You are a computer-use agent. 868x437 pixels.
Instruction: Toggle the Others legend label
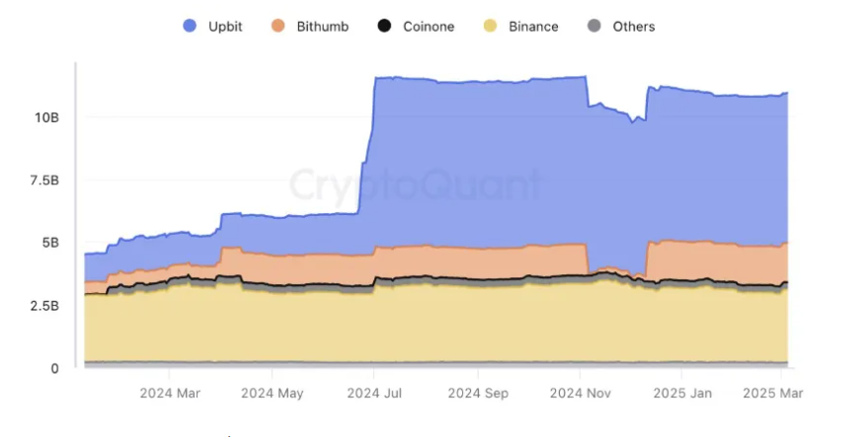click(x=633, y=27)
